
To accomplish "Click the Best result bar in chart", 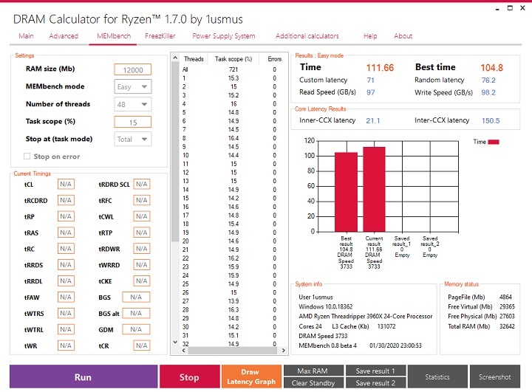I will (x=346, y=192).
